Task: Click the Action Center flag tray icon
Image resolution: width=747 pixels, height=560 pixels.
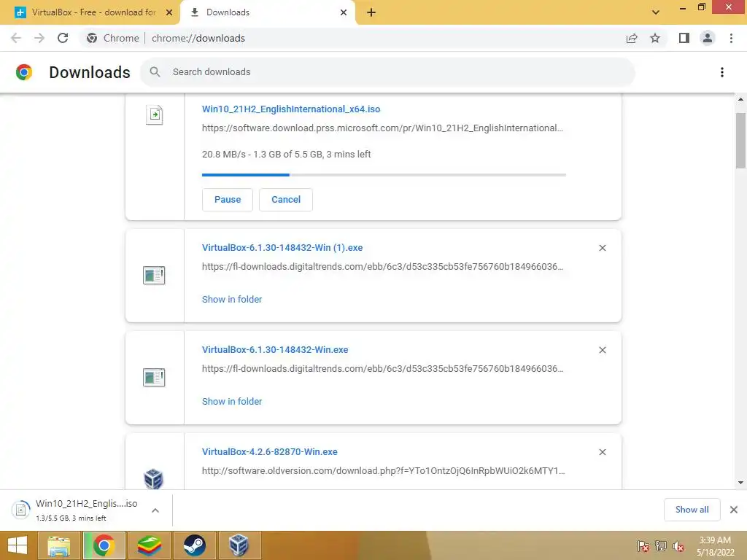Action: [643, 545]
